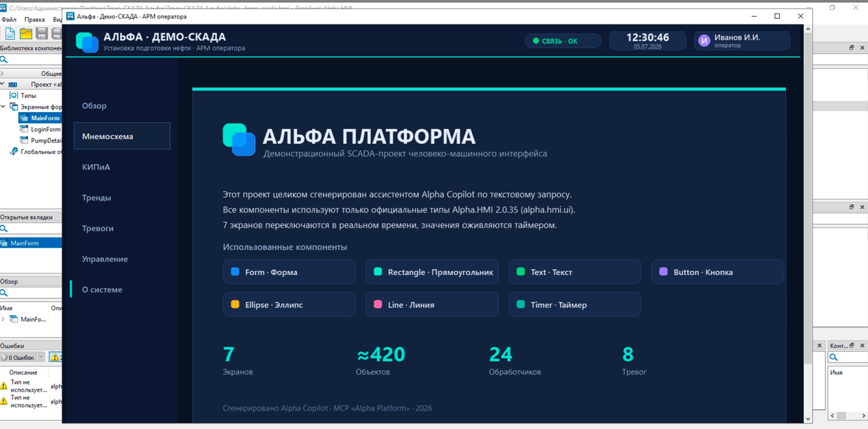The height and width of the screenshot is (429, 868).
Task: Click the Rectangle · Прямоугольник chip
Action: coord(432,272)
